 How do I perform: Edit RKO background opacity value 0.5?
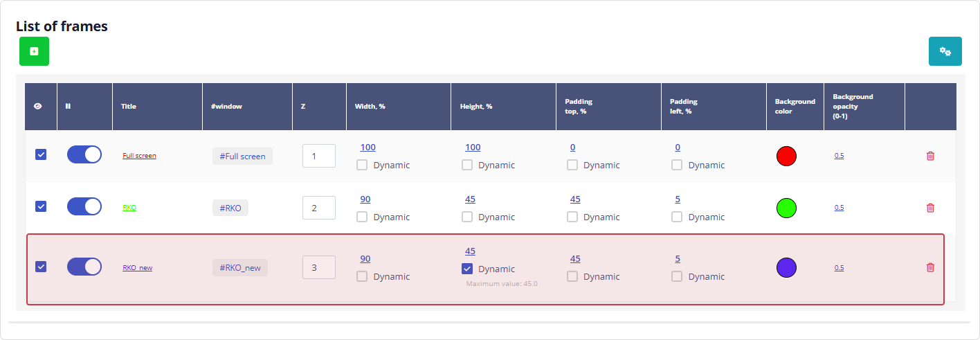839,208
